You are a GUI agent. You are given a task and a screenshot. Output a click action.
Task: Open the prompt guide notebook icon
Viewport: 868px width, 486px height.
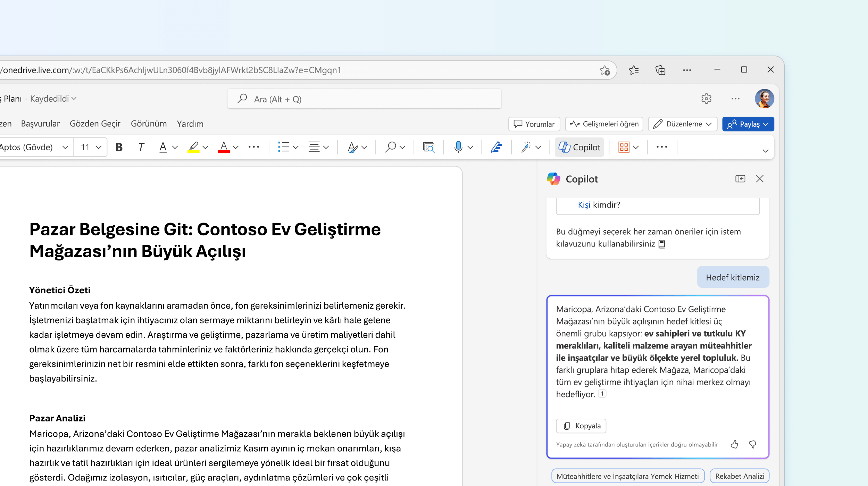[x=662, y=244]
